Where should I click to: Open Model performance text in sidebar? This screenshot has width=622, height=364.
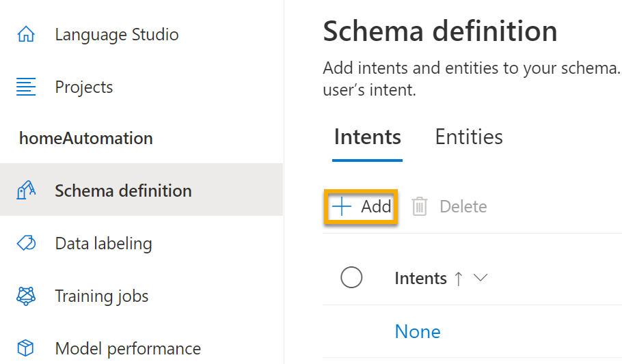pos(128,349)
